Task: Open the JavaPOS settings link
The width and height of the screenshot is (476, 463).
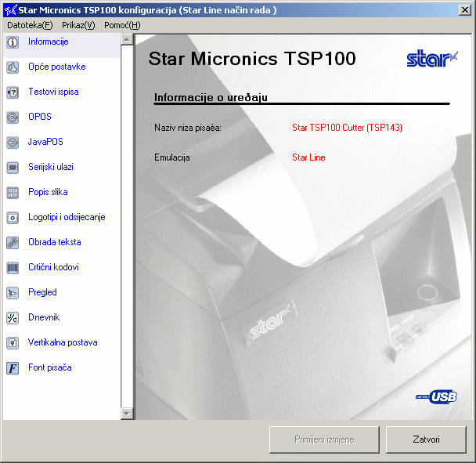Action: click(45, 142)
